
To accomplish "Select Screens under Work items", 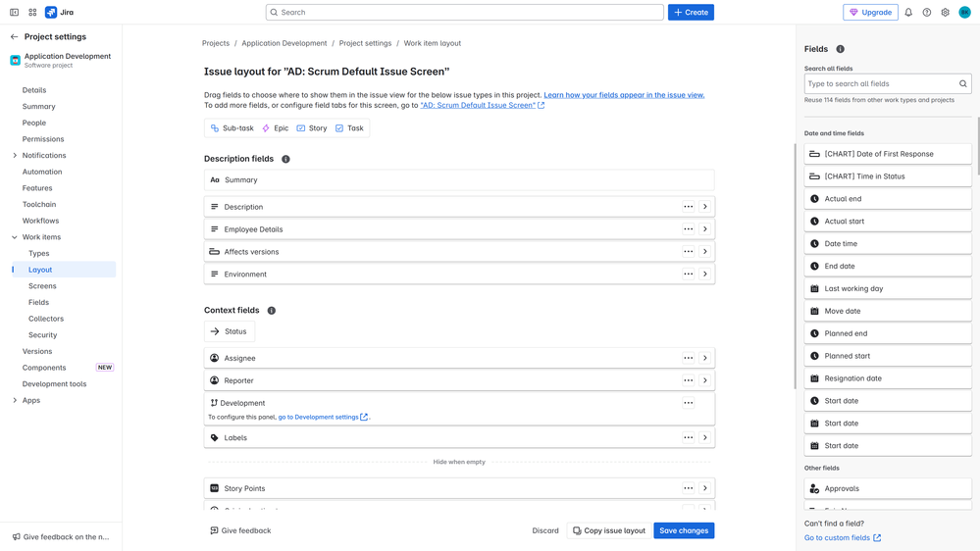I will pos(42,286).
